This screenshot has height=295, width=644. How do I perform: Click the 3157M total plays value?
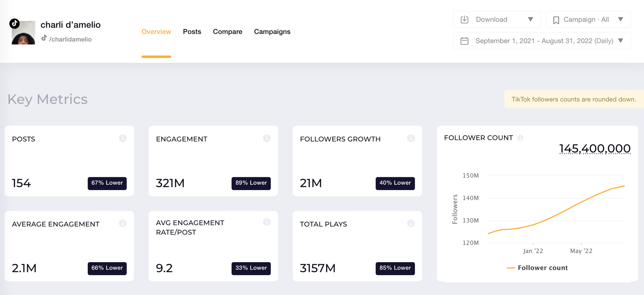(317, 268)
